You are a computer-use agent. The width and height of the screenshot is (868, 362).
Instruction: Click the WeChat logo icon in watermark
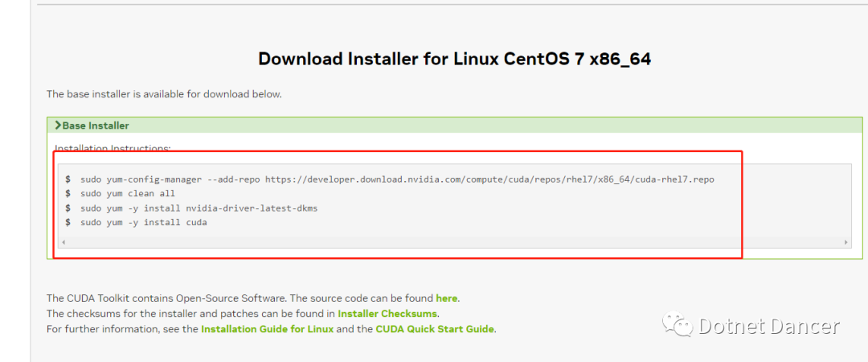coord(678,326)
